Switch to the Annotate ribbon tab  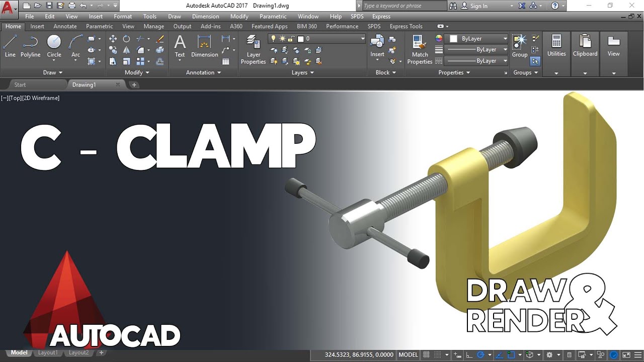(x=65, y=26)
